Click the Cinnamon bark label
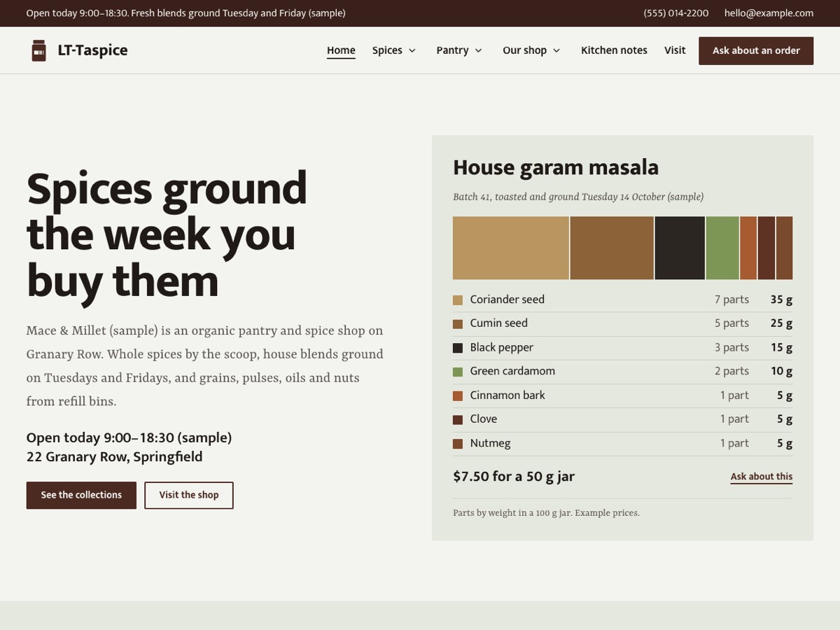Image resolution: width=840 pixels, height=630 pixels. pyautogui.click(x=507, y=395)
